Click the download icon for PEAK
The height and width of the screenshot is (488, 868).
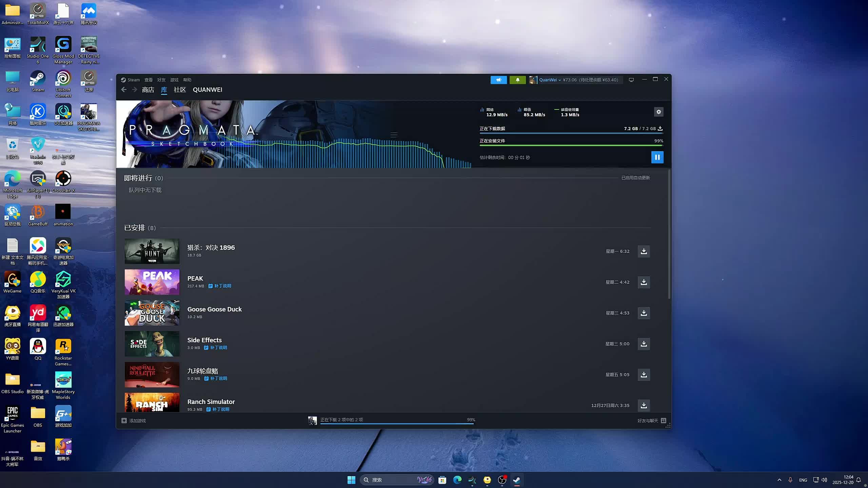644,282
